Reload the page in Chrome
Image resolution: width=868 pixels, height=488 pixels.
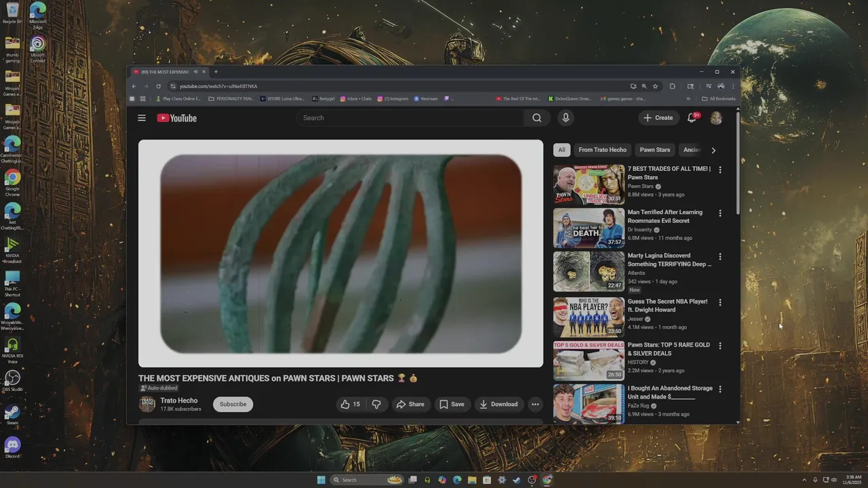point(158,86)
